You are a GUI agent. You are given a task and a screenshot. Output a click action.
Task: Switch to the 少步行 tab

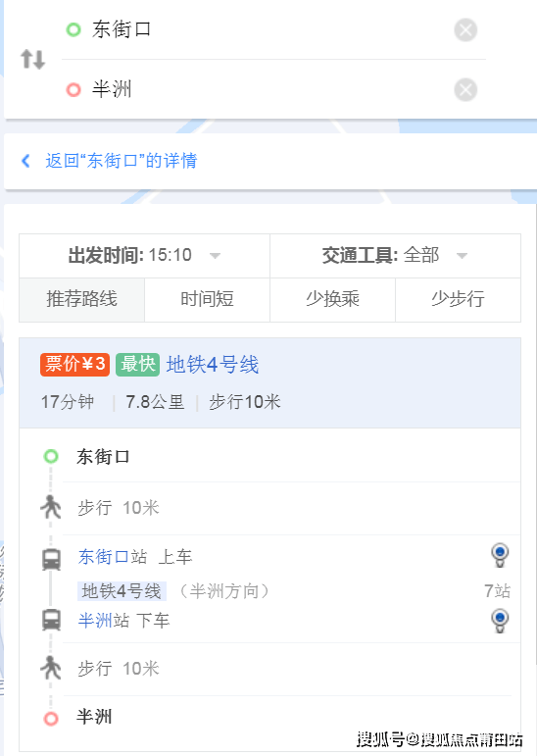pos(458,299)
